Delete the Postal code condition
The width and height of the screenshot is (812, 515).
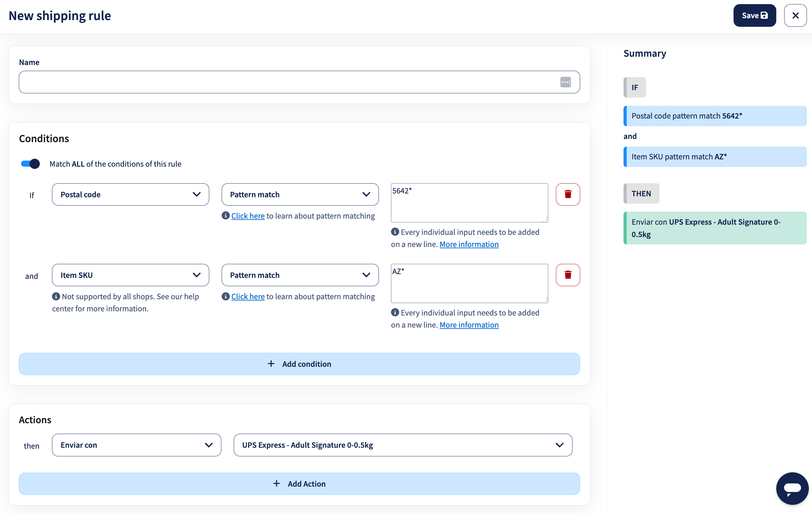[568, 194]
